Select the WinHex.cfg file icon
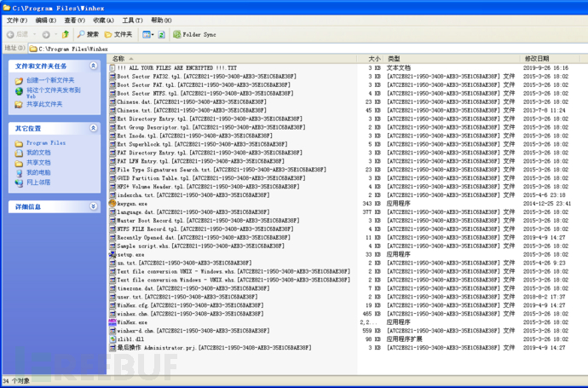Screen dimensions: 588x388 tap(112, 305)
